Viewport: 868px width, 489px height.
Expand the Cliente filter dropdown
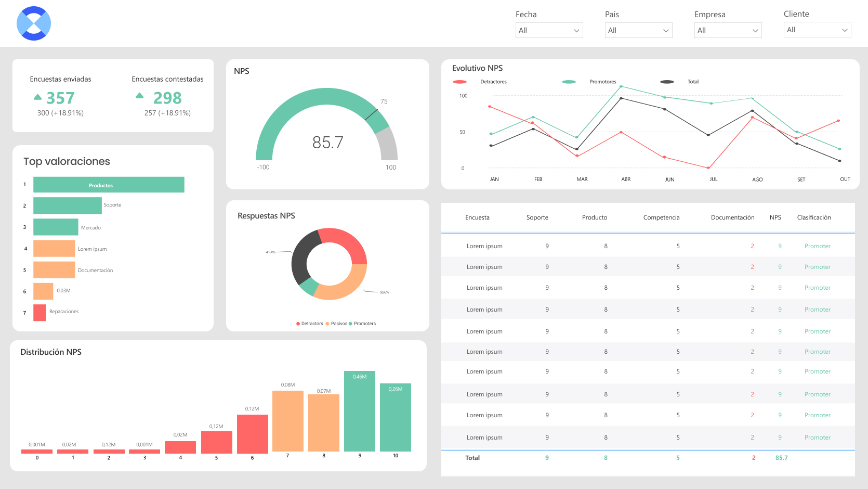coord(817,30)
